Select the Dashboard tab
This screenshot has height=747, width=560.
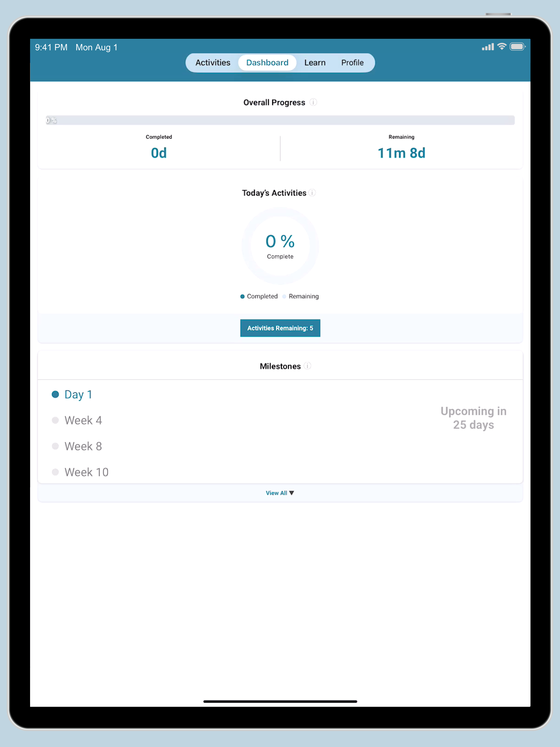click(267, 62)
